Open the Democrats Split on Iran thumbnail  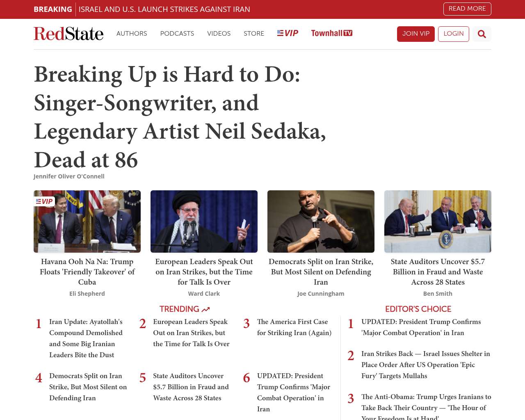coord(321,221)
